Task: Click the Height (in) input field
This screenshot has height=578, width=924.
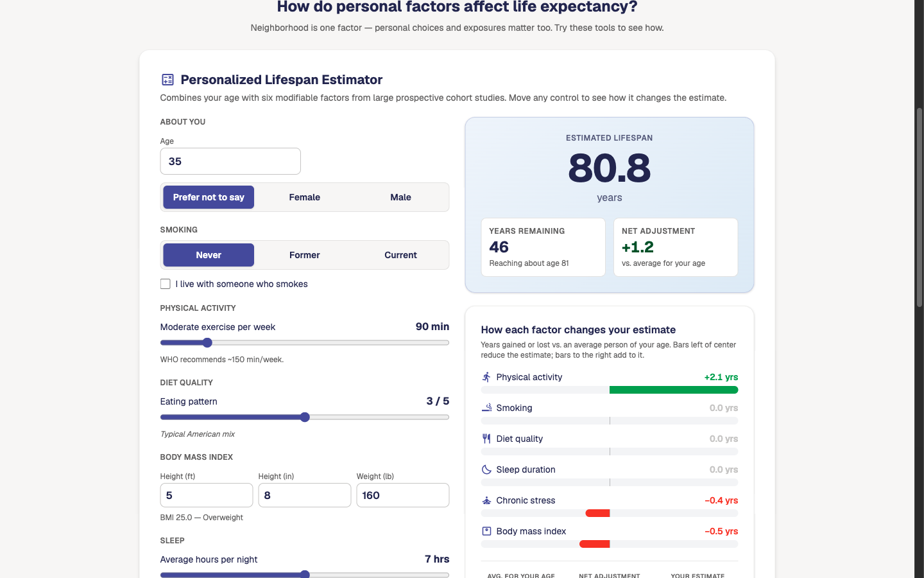Action: coord(305,495)
